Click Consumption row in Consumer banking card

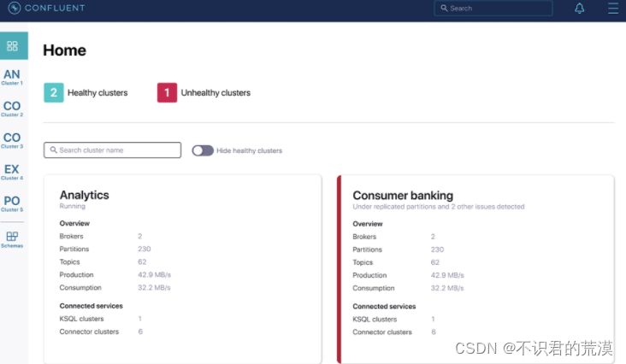(408, 288)
